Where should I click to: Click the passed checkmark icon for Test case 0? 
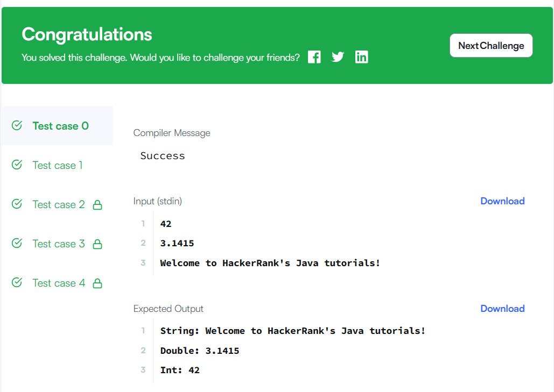click(17, 125)
